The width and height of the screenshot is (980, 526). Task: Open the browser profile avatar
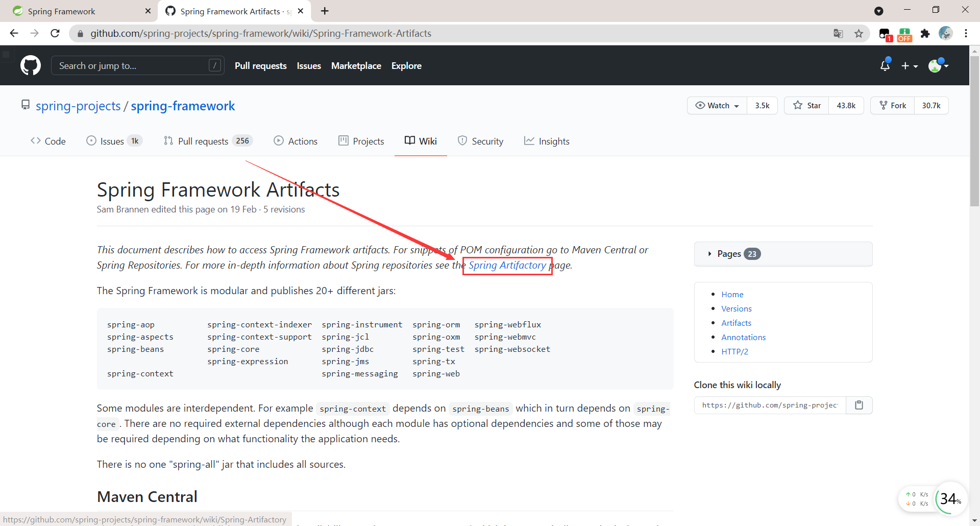click(945, 33)
